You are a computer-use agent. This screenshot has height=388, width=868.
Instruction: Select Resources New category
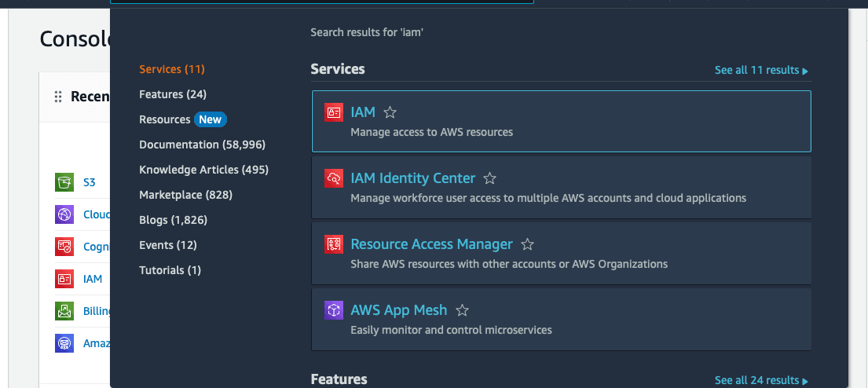click(183, 119)
